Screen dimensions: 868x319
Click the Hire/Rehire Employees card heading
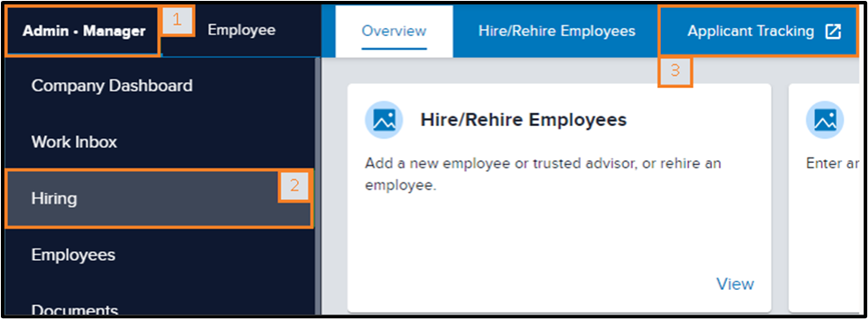pyautogui.click(x=523, y=120)
